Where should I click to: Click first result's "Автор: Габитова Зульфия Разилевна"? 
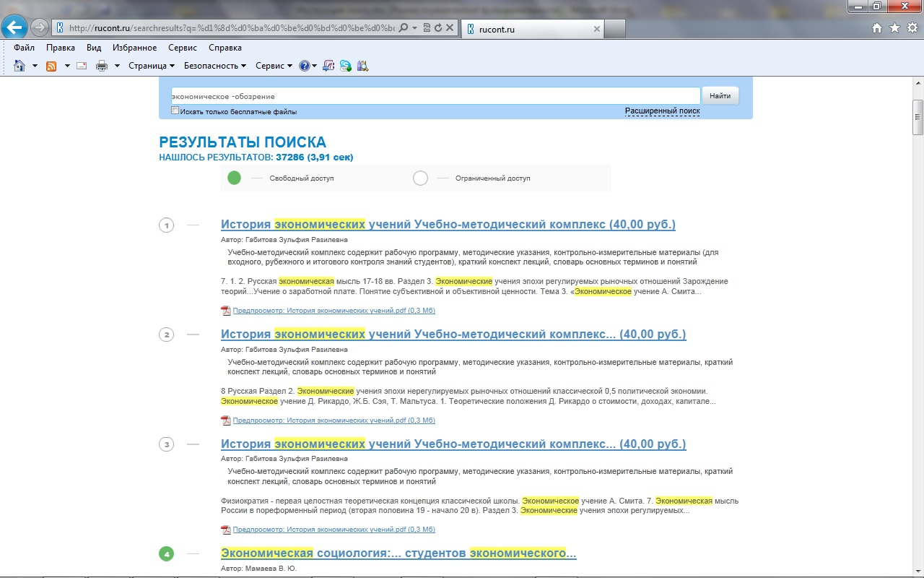click(284, 239)
